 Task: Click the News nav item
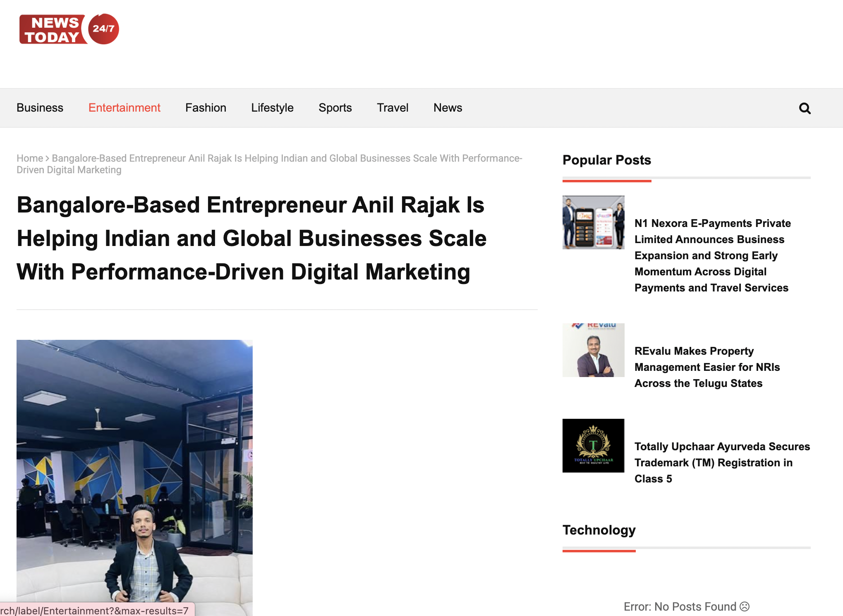pyautogui.click(x=448, y=108)
